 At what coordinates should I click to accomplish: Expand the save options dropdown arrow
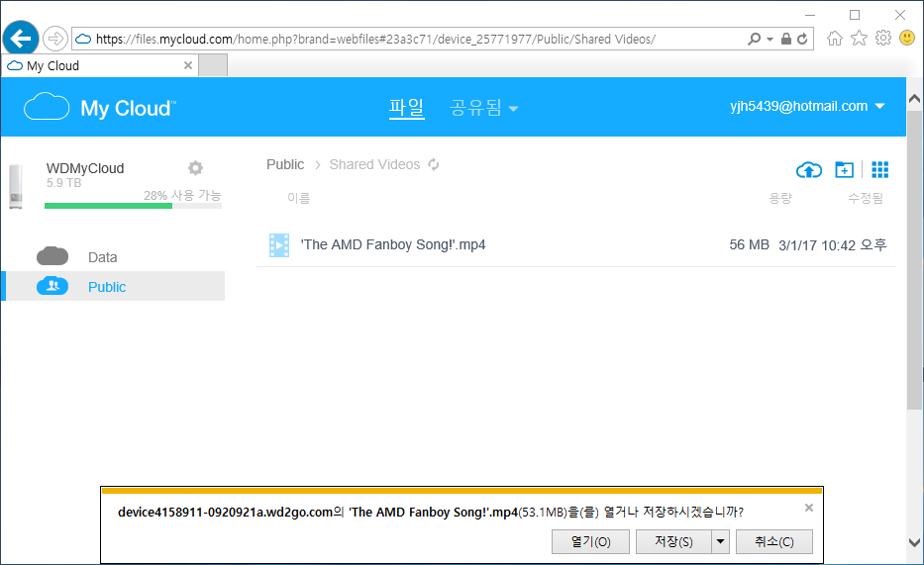(720, 541)
